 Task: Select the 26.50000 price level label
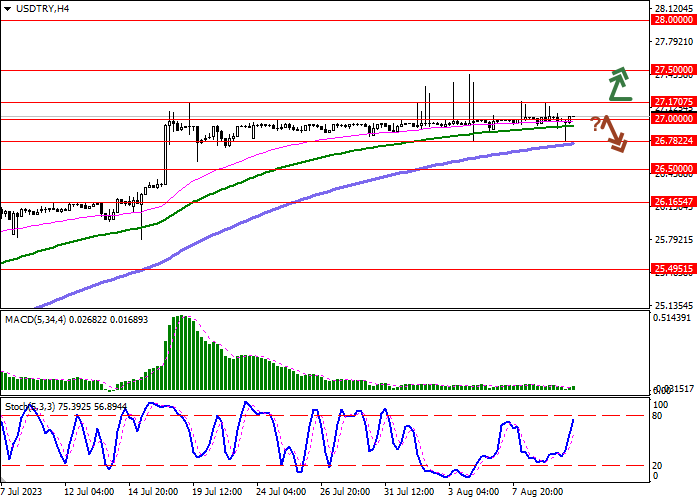tap(674, 169)
